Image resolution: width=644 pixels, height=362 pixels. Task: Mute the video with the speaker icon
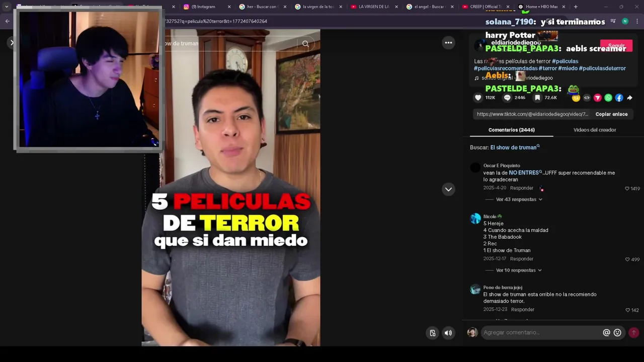tap(448, 333)
